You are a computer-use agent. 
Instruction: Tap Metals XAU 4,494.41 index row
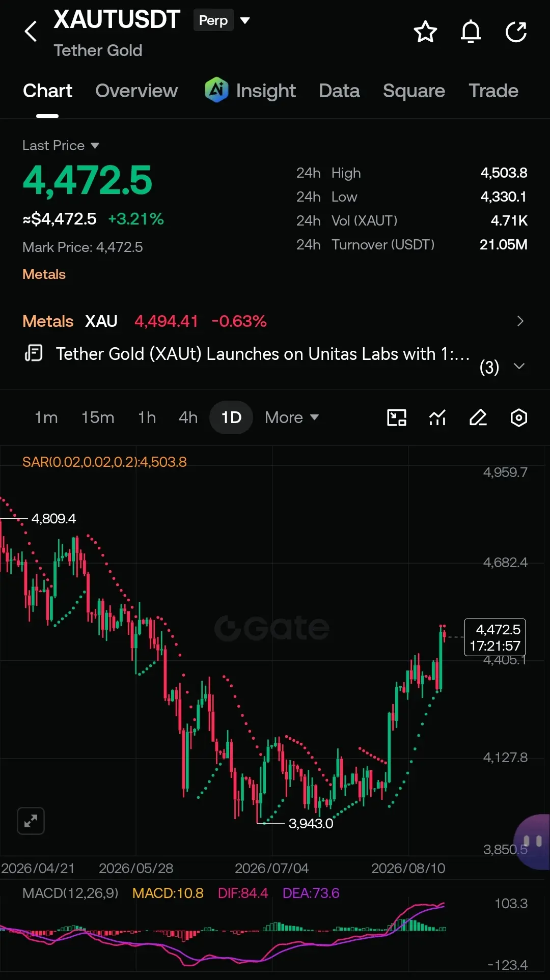click(x=275, y=321)
